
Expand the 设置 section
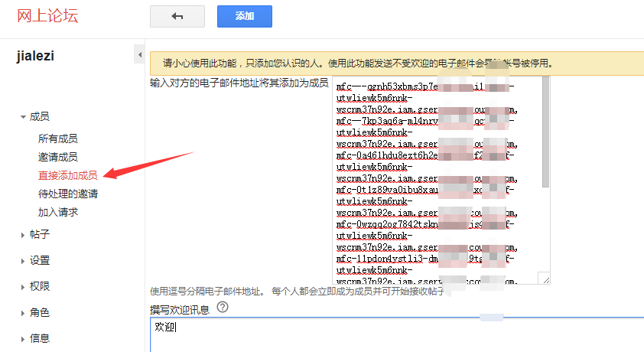pyautogui.click(x=39, y=260)
